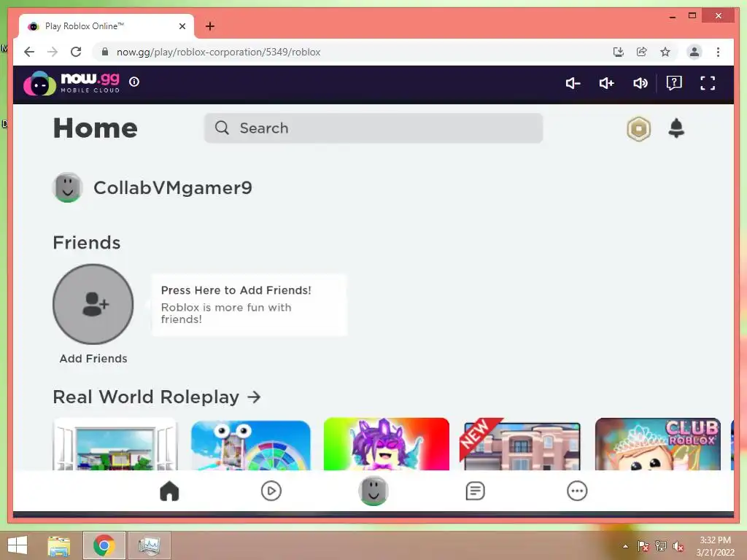Enter fullscreen mode in now.gg
Viewport: 747px width, 560px height.
[708, 83]
